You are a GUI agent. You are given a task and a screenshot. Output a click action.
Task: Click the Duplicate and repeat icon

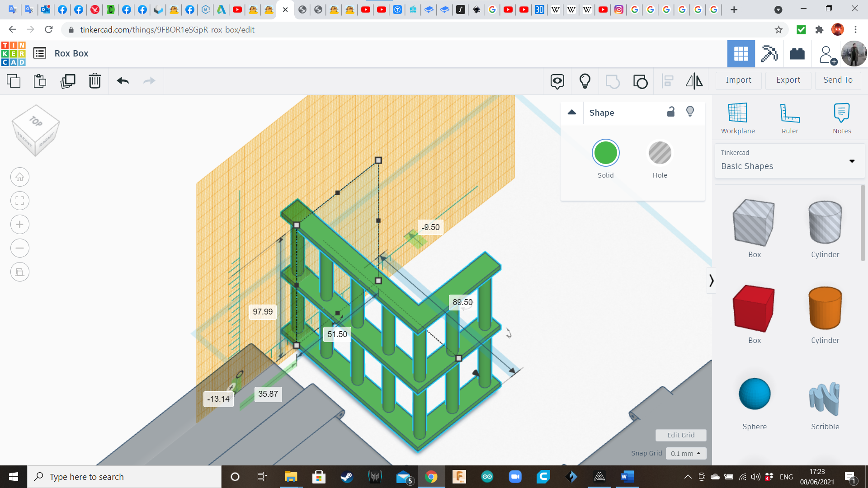[x=68, y=81]
